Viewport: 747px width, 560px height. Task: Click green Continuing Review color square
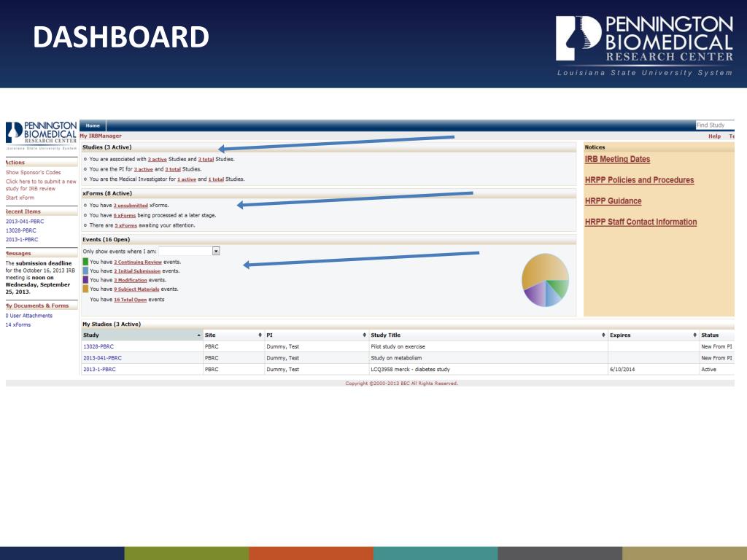pos(86,262)
